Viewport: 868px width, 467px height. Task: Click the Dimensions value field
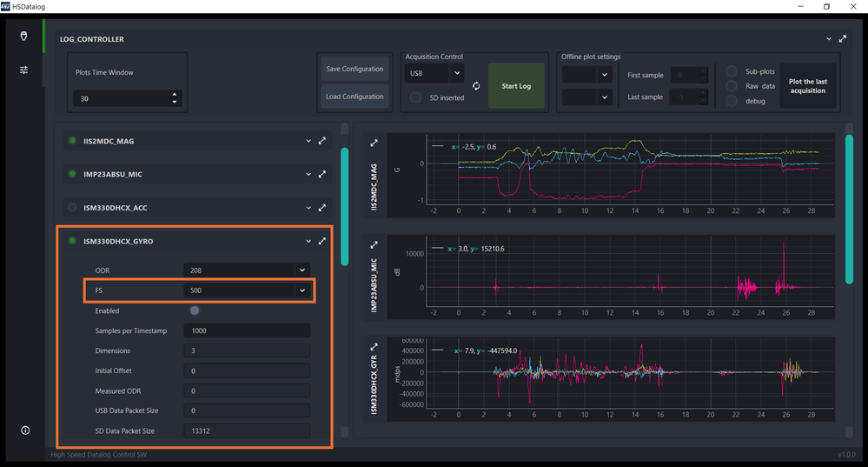coord(247,350)
